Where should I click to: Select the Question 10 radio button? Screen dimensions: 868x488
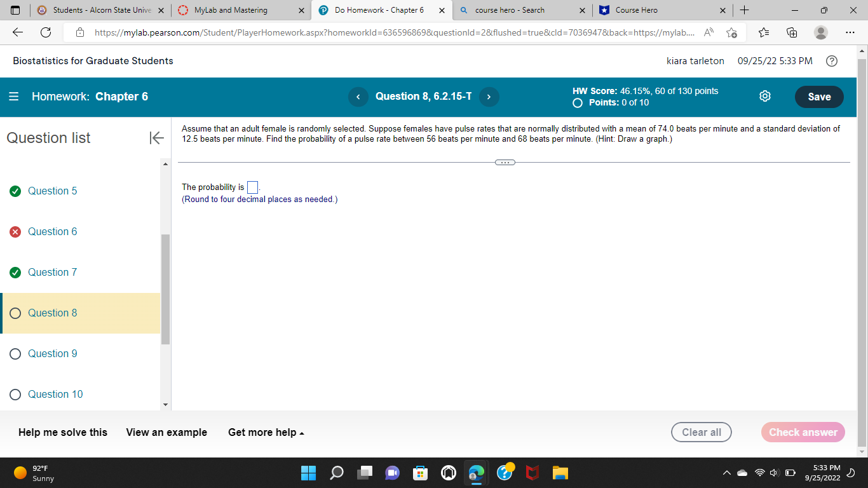15,394
